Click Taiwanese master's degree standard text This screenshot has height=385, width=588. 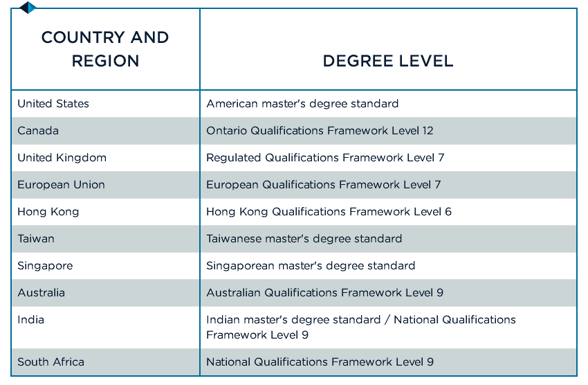pyautogui.click(x=304, y=239)
